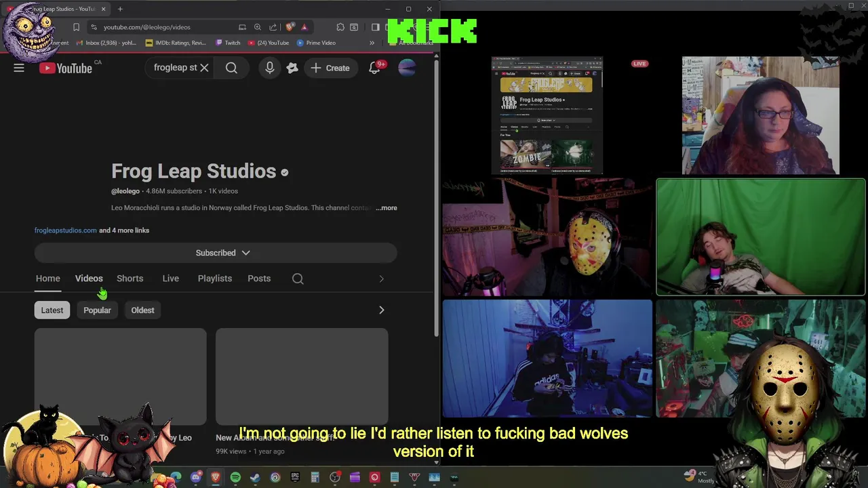Open OBS Studio from the taskbar
This screenshot has height=488, width=868.
pyautogui.click(x=335, y=477)
